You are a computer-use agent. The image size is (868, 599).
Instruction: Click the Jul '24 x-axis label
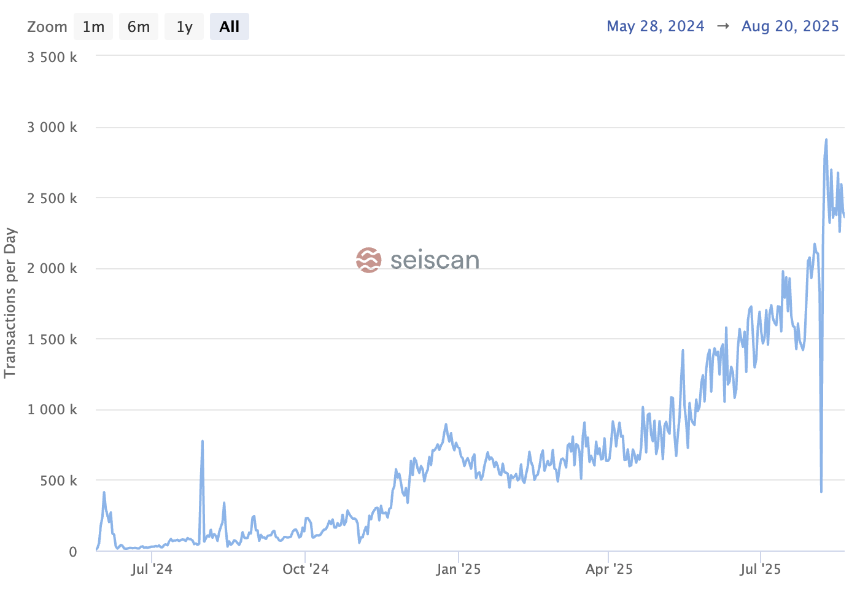coord(152,570)
